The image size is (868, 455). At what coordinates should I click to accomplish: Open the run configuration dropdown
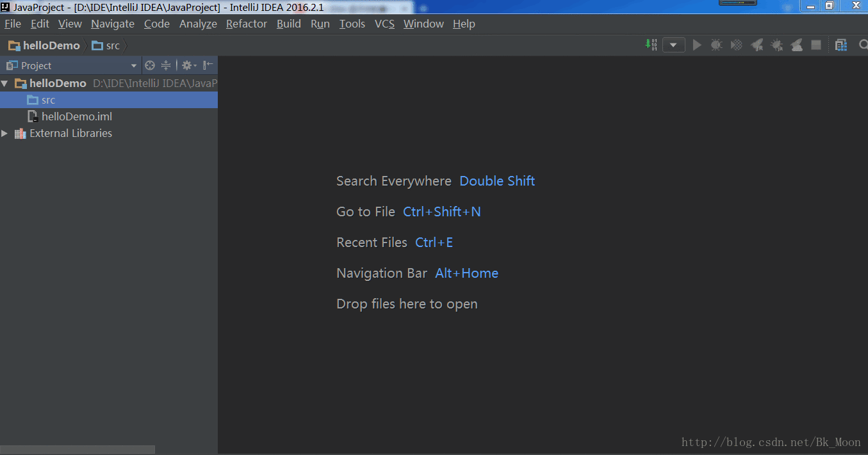[674, 45]
